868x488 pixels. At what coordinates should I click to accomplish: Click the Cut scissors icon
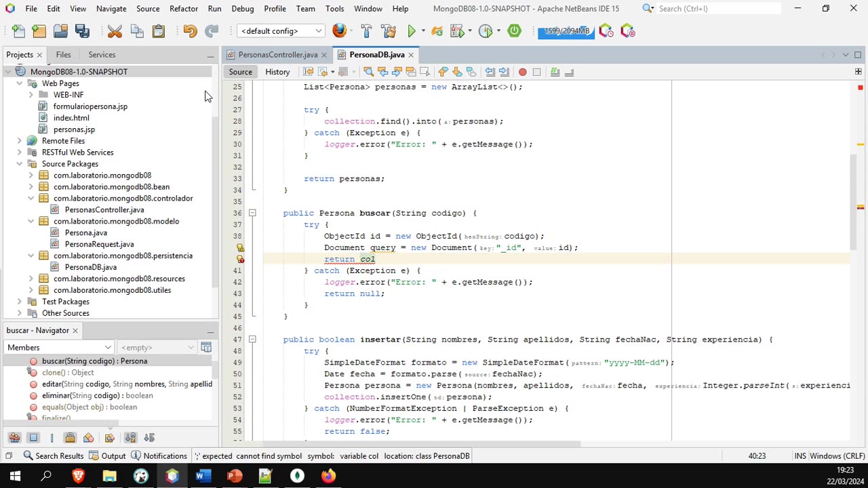tap(115, 31)
